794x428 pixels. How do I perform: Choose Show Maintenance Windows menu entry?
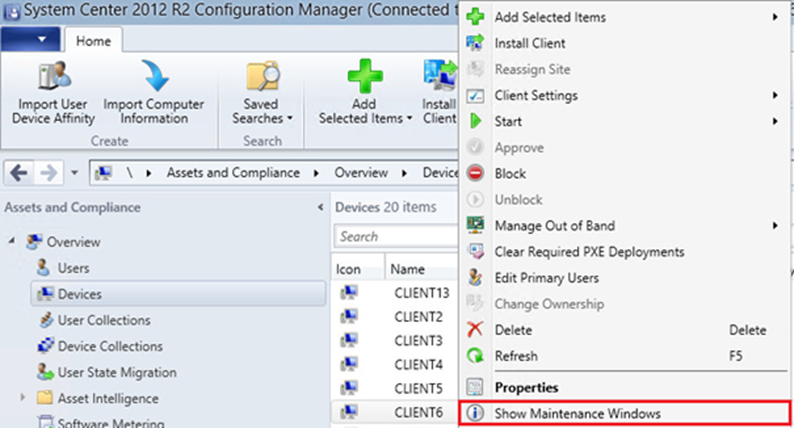pos(625,413)
